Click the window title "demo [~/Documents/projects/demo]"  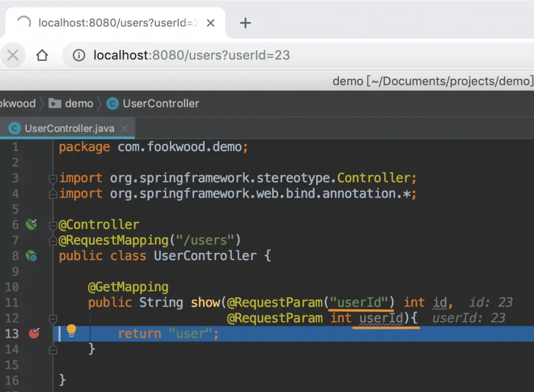pos(432,81)
